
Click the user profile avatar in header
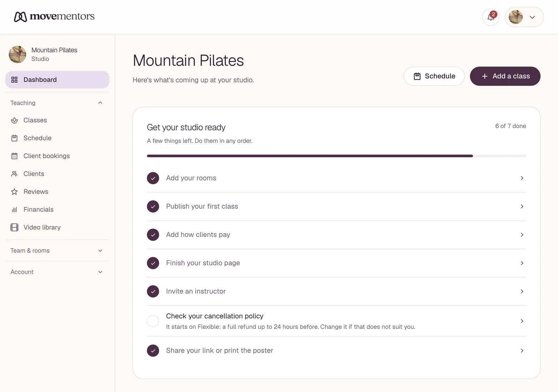pos(515,17)
